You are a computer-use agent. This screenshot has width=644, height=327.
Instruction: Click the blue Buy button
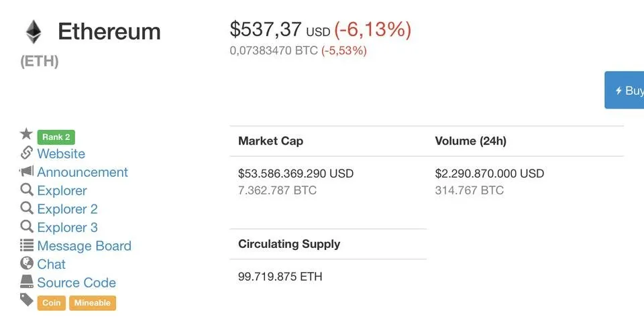tap(625, 90)
